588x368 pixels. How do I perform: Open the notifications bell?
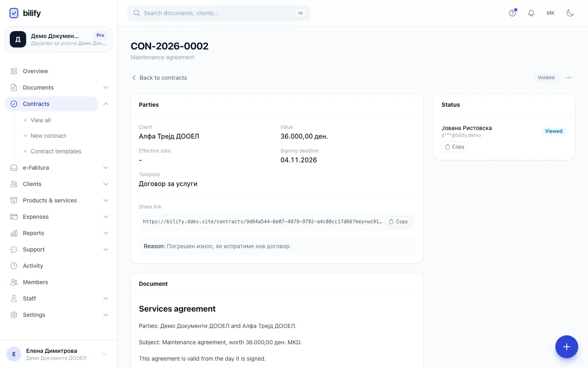(531, 13)
